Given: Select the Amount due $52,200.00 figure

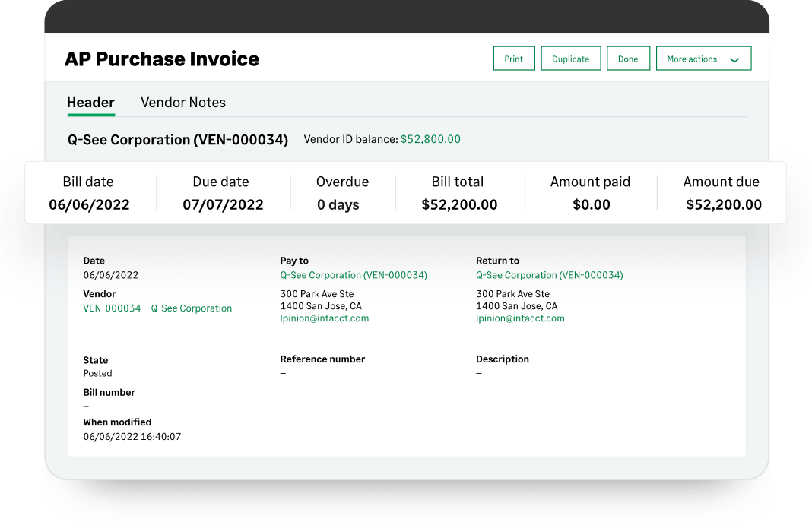Looking at the screenshot, I should click(723, 204).
